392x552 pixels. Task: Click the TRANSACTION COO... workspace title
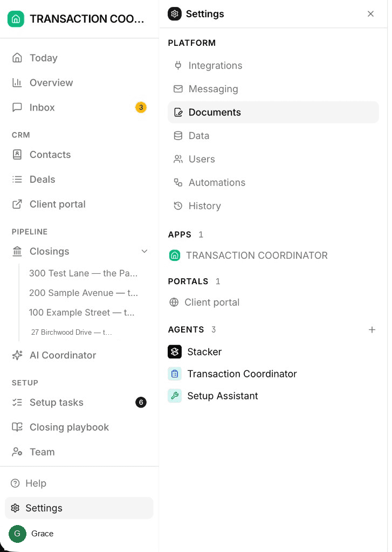[x=87, y=19]
